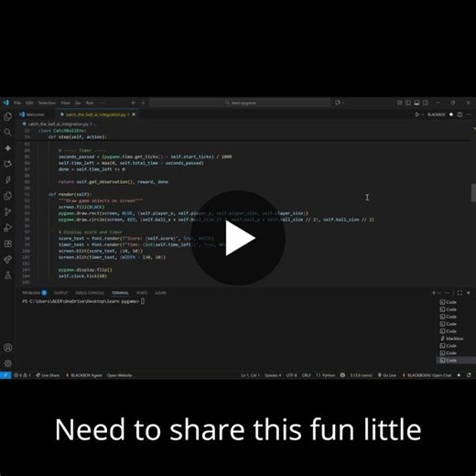Click the Ln 1, Col 1 cursor position

click(x=250, y=375)
